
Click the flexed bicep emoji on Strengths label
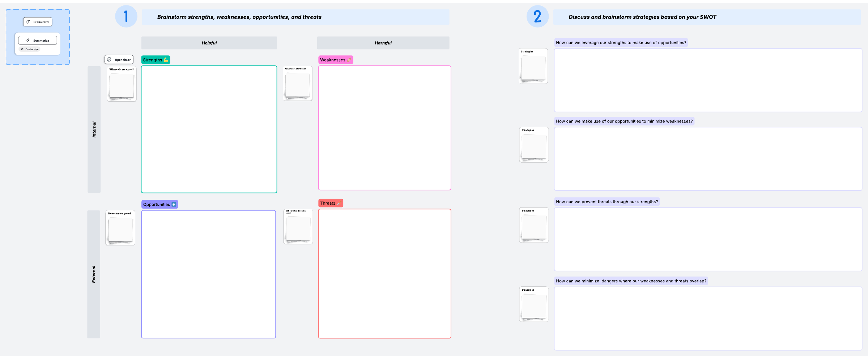pyautogui.click(x=166, y=60)
